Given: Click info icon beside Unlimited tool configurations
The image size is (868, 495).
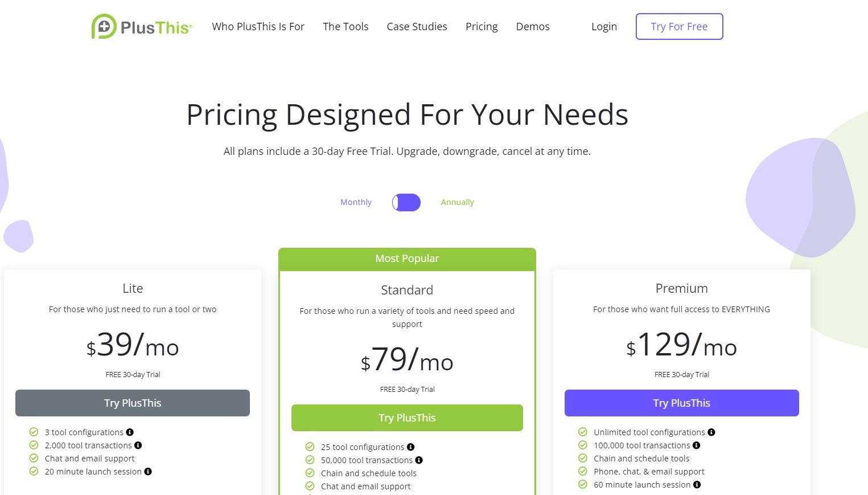Looking at the screenshot, I should coord(711,432).
